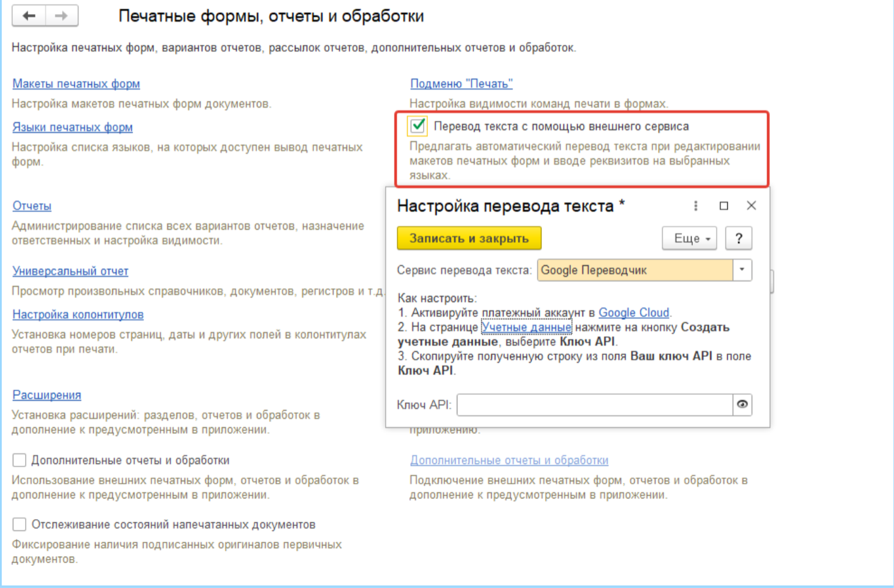
Task: Expand the translation service dropdown list
Action: (x=742, y=270)
